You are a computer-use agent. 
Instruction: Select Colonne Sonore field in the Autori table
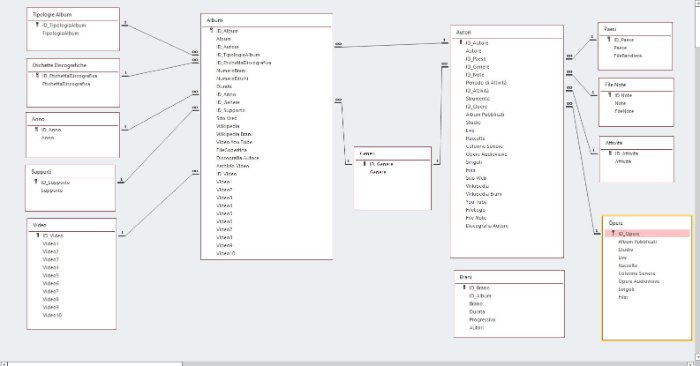tap(484, 146)
